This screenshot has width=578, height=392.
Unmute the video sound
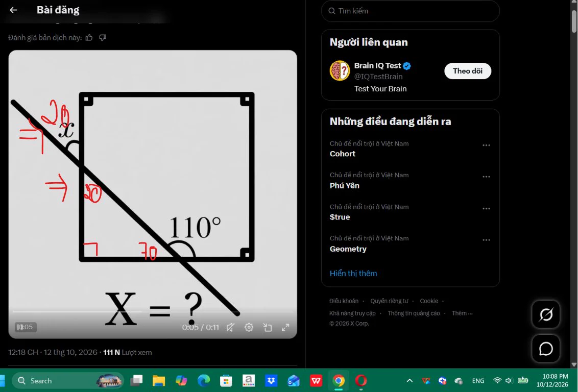pyautogui.click(x=230, y=327)
